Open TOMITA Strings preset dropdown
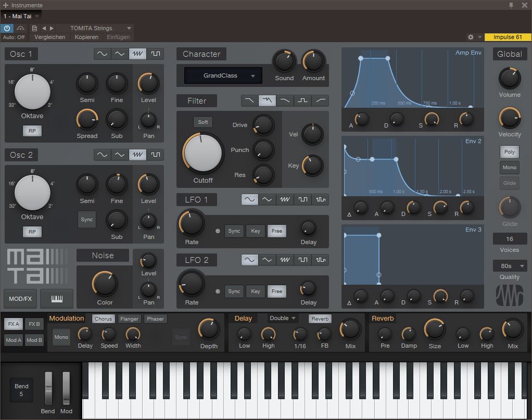 (x=95, y=28)
